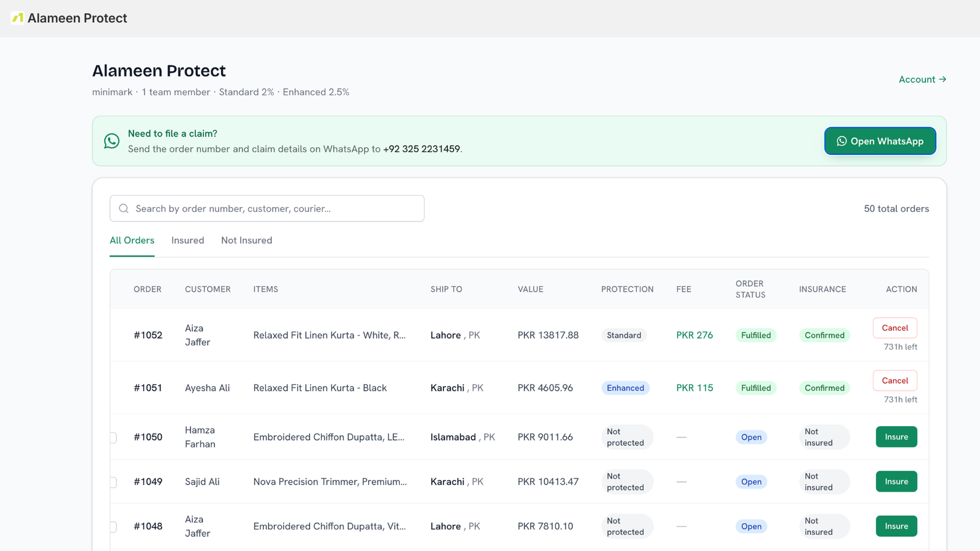
Task: Click the +92 325 2231459 phone number
Action: 421,149
